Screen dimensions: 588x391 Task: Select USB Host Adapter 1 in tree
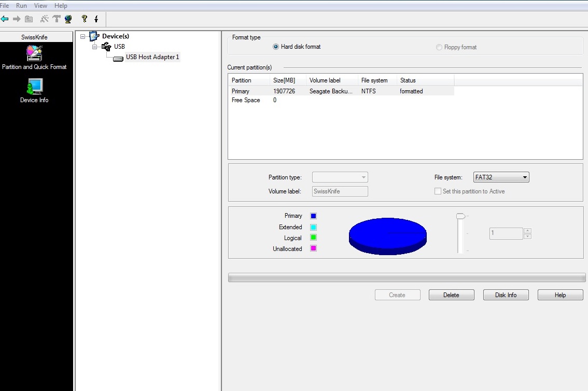click(x=152, y=57)
